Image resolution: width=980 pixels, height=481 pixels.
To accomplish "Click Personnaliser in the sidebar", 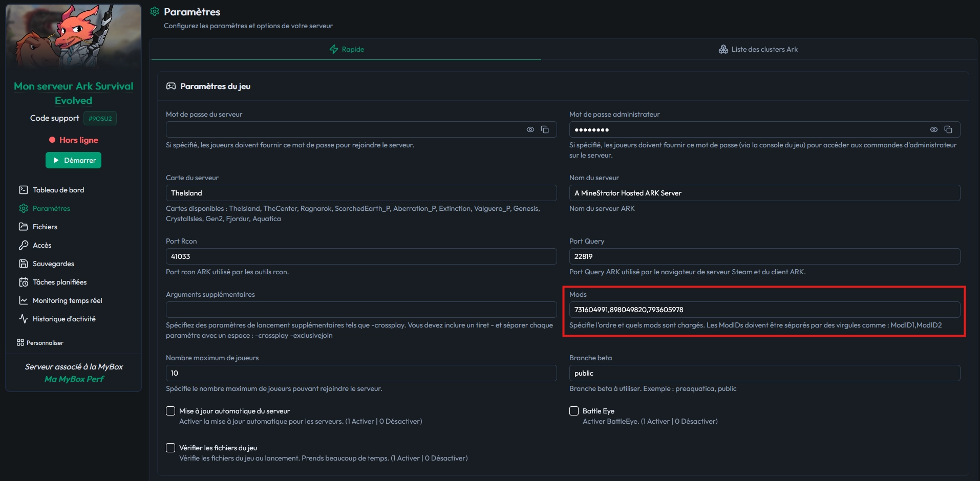I will pos(40,342).
